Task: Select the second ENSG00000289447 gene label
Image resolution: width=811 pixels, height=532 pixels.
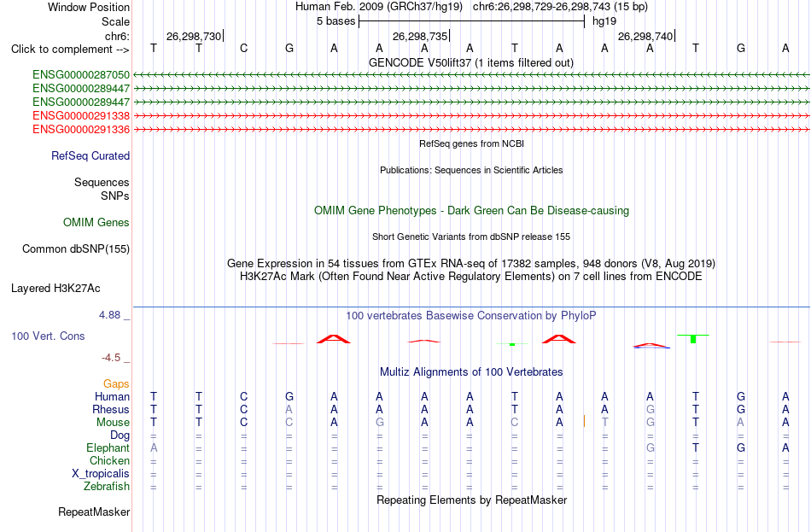Action: 81,102
